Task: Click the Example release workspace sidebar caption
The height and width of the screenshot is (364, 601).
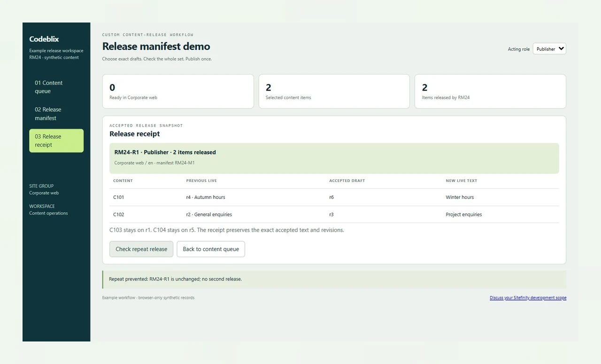Action: point(56,54)
